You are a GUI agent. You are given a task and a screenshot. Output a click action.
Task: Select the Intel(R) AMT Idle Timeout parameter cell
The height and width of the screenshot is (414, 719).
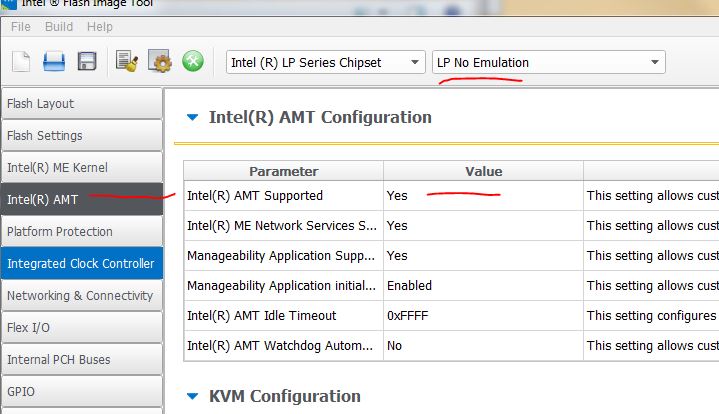[x=283, y=315]
